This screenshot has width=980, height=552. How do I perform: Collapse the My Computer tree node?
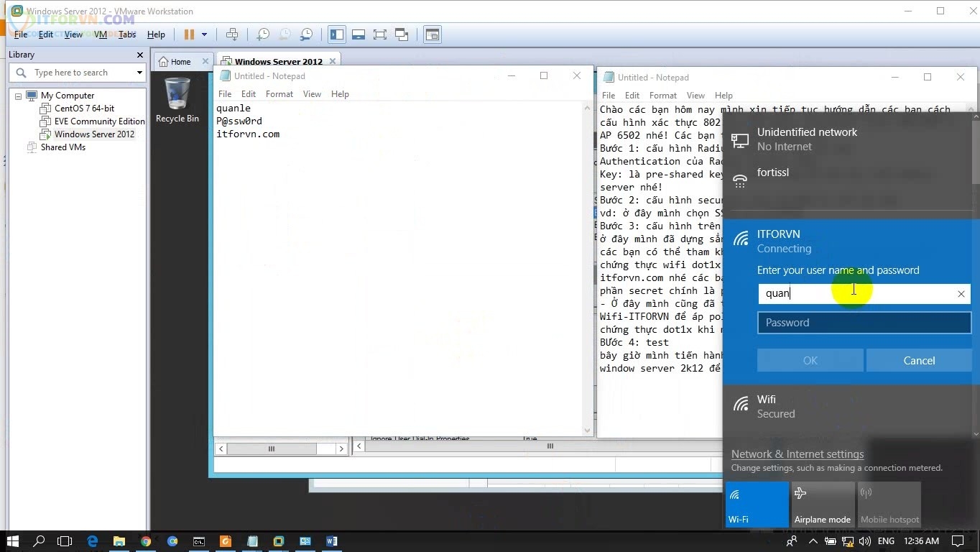click(x=18, y=96)
